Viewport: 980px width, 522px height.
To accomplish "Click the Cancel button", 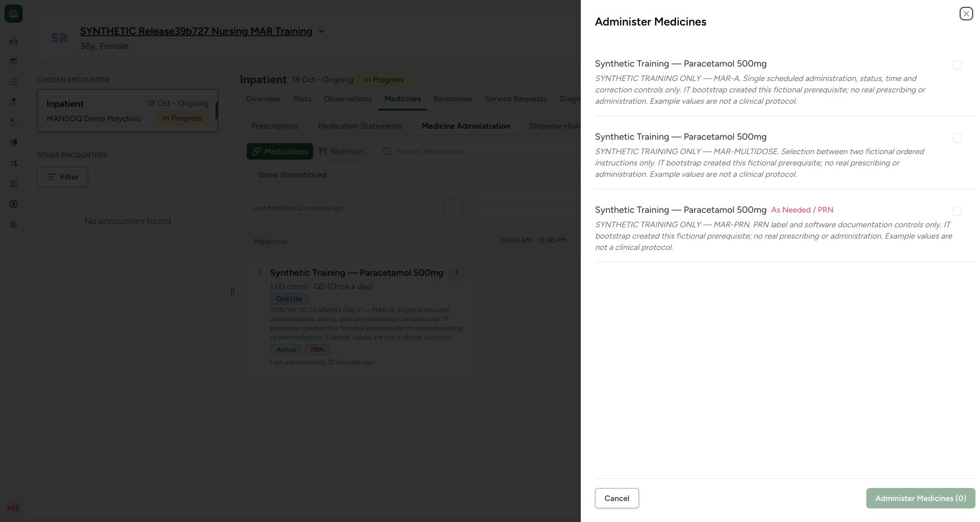I will [616, 498].
